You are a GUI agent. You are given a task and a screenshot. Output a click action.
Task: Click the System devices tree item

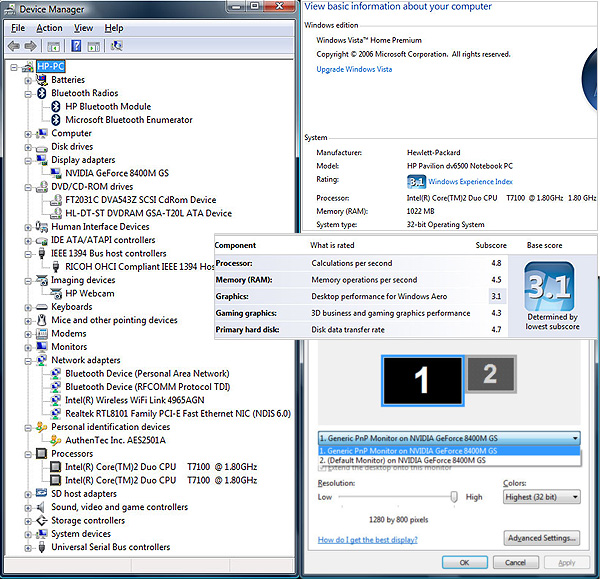(x=81, y=534)
